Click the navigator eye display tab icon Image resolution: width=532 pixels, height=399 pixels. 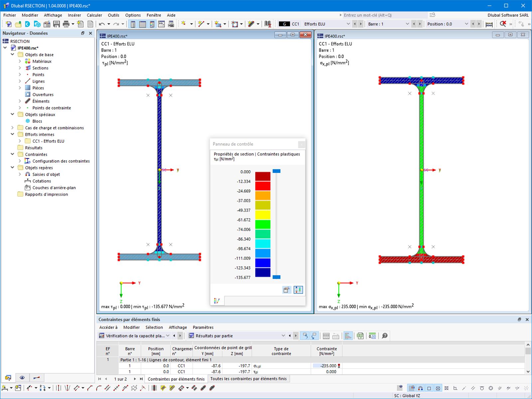[x=22, y=378]
